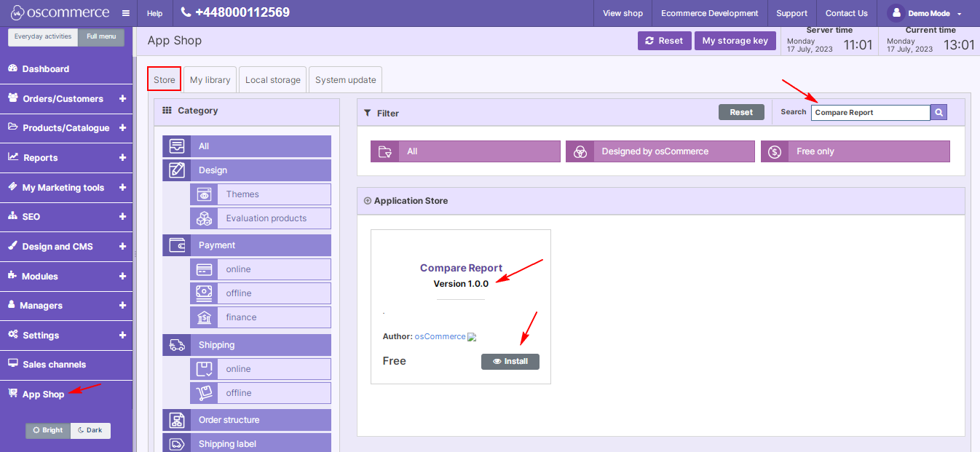Viewport: 980px width, 452px height.
Task: Expand the Settings submenu
Action: (122, 335)
